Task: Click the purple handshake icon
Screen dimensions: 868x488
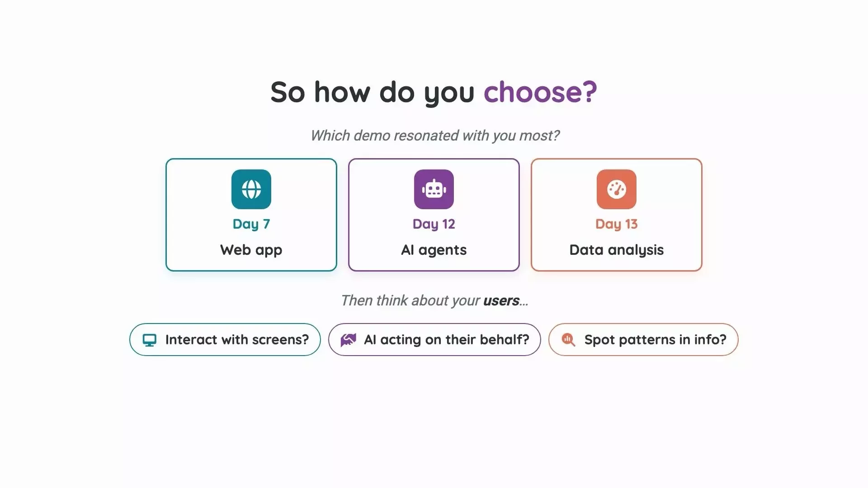Action: coord(348,340)
